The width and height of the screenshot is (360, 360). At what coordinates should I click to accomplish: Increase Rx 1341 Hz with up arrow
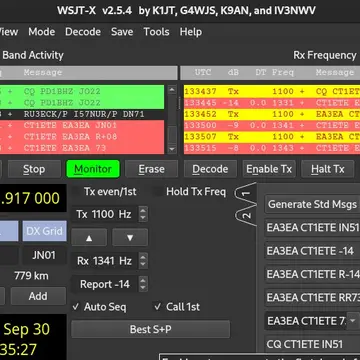(x=143, y=257)
